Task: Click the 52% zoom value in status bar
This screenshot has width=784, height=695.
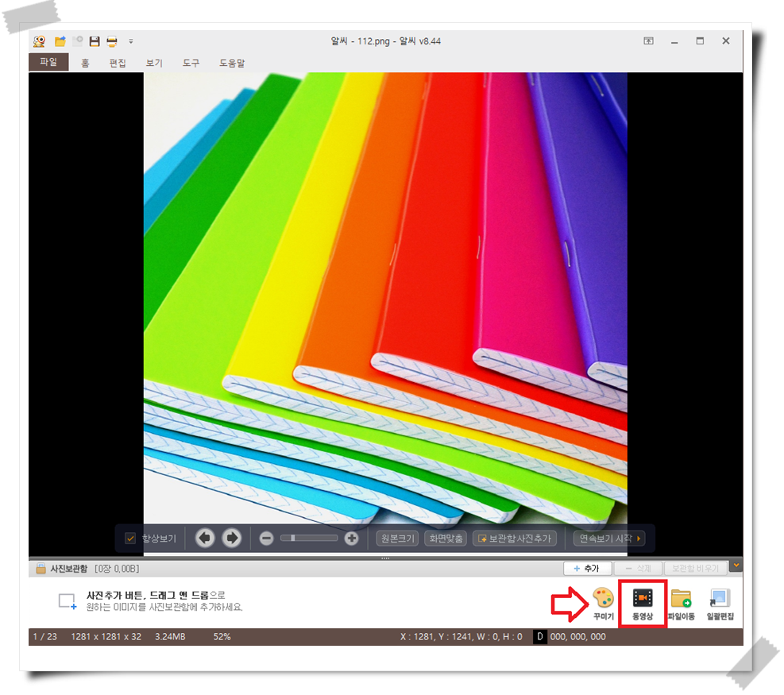Action: 222,636
